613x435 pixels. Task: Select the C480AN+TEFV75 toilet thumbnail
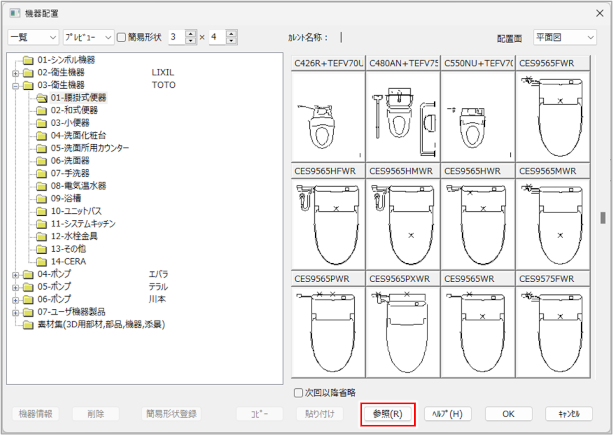point(403,114)
